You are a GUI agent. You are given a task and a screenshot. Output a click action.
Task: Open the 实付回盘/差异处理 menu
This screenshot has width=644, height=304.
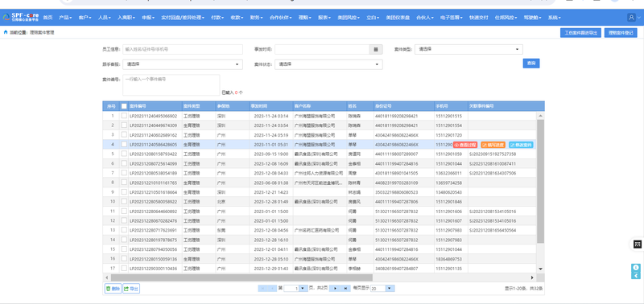(183, 18)
